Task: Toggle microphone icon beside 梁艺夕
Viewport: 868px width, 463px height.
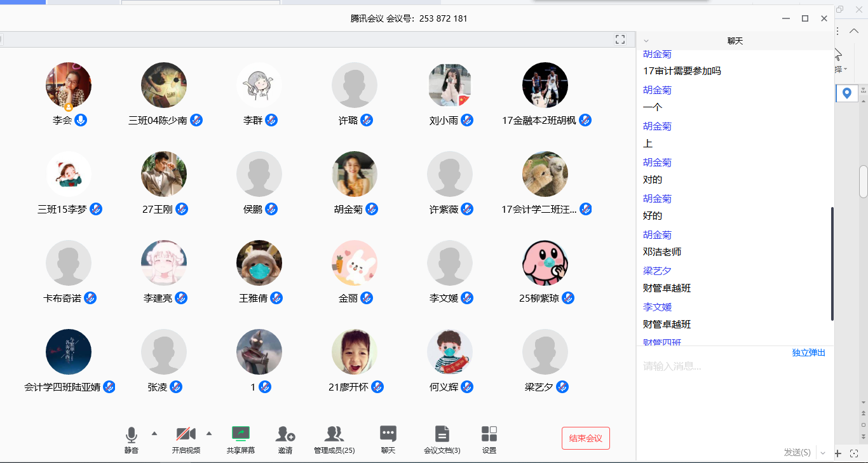Action: tap(562, 387)
